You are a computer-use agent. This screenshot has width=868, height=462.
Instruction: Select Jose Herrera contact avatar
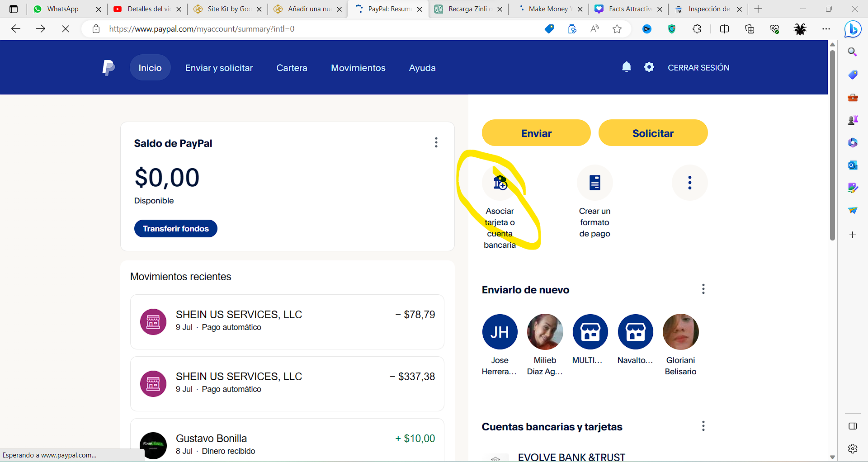click(x=499, y=331)
